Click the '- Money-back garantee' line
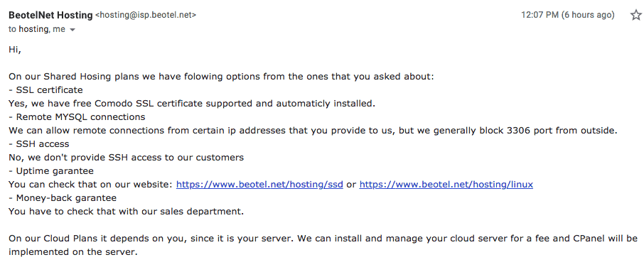Screen dimensions: 644x272 63,198
